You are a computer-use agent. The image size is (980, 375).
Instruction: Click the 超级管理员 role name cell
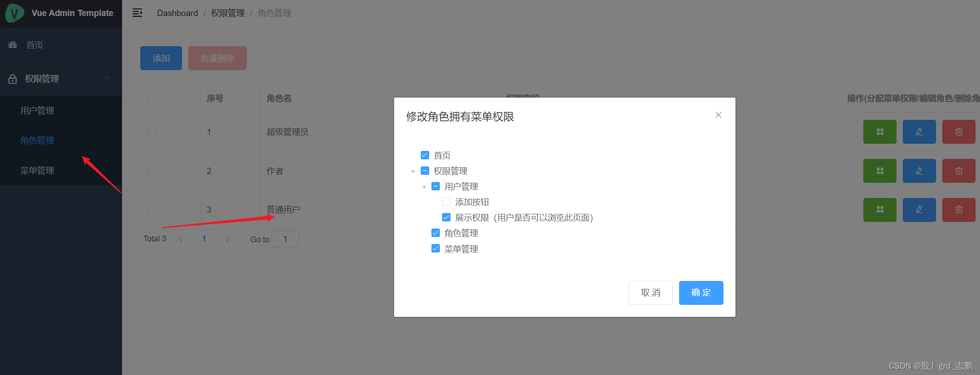287,132
